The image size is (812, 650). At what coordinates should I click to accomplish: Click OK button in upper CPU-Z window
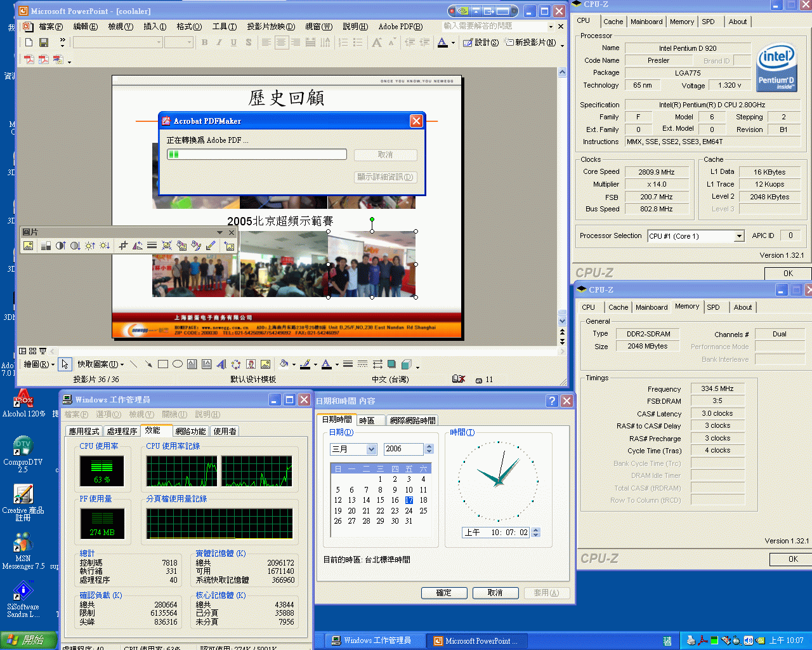point(788,274)
